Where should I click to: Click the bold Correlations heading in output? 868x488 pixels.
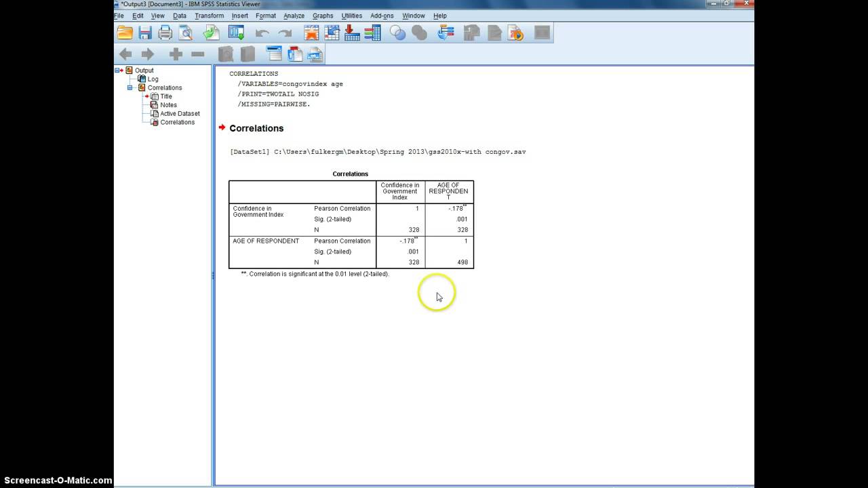click(x=256, y=128)
